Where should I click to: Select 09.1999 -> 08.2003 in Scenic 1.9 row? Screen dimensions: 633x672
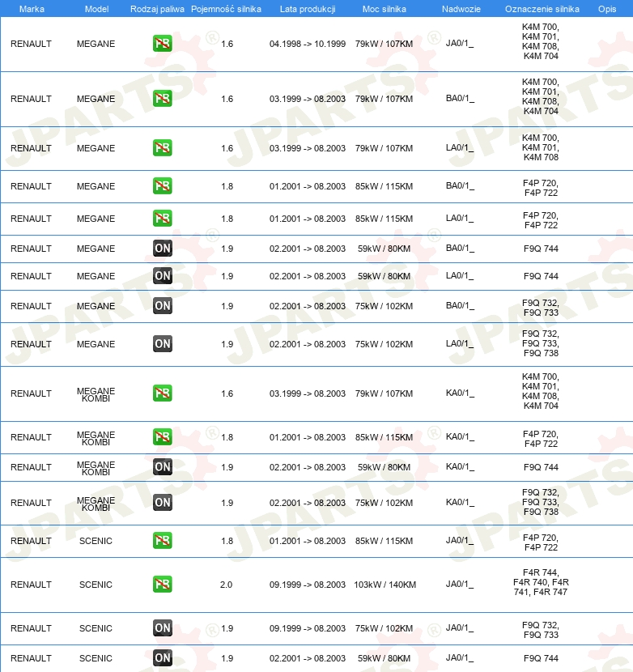pyautogui.click(x=308, y=628)
